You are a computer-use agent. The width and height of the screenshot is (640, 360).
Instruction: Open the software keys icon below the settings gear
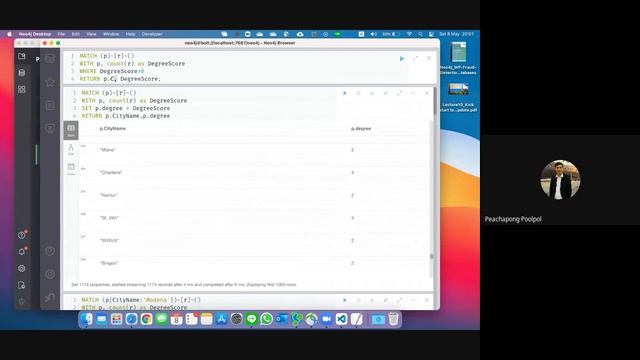pos(22,285)
